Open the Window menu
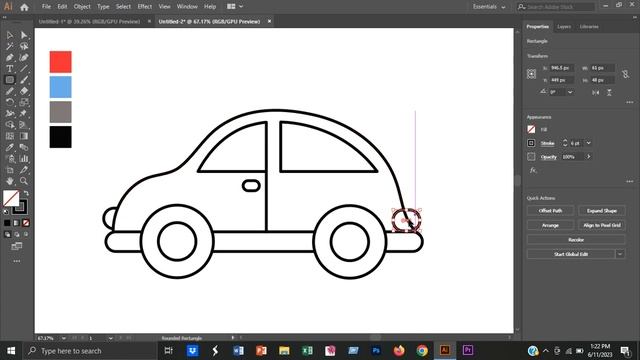Viewport: 640px width, 360px height. pos(187,7)
